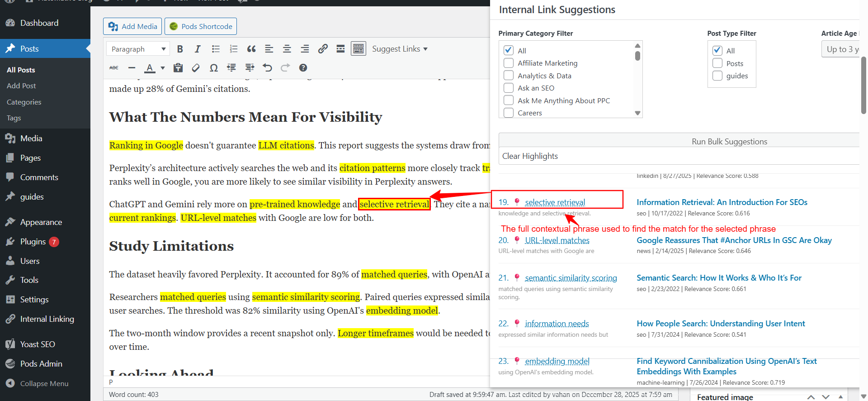
Task: Go to Add Post in Posts submenu
Action: tap(21, 86)
